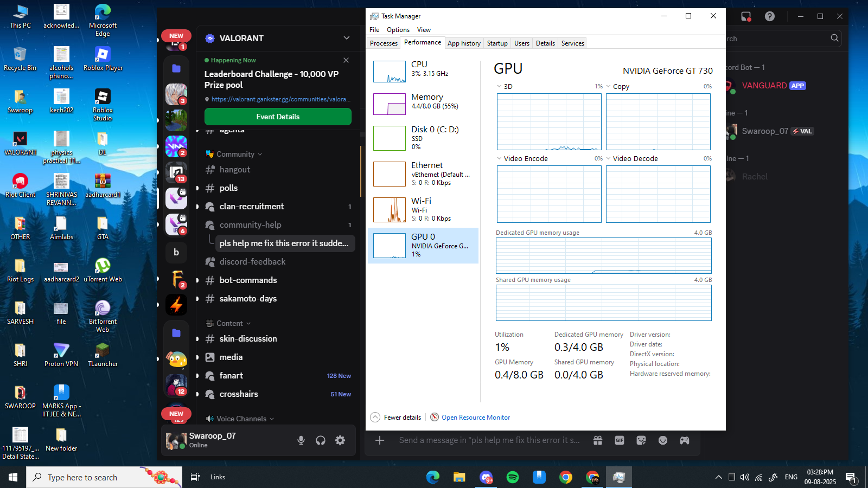Open the emoji picker smiley icon

coord(663,440)
